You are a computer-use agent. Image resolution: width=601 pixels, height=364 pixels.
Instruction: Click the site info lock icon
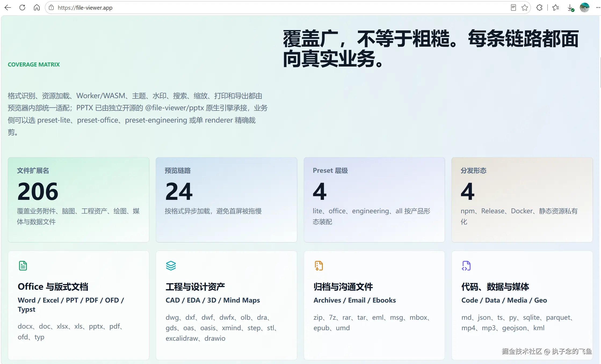(x=51, y=8)
